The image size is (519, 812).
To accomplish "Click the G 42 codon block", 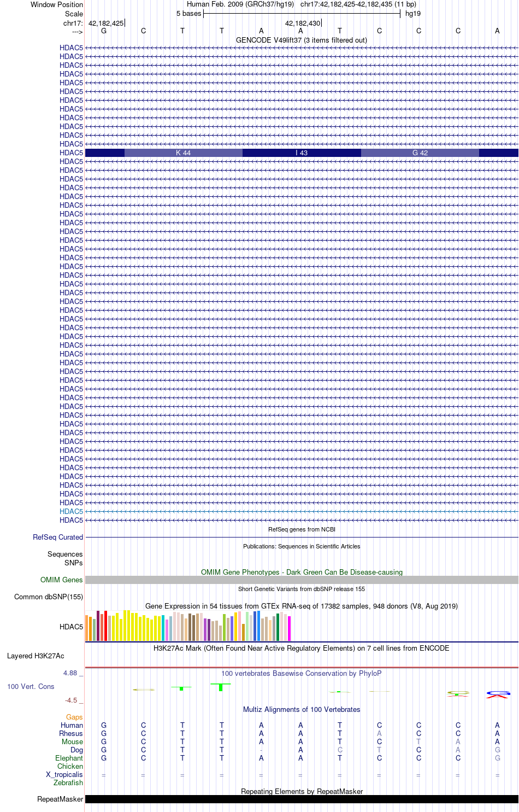I will [420, 153].
